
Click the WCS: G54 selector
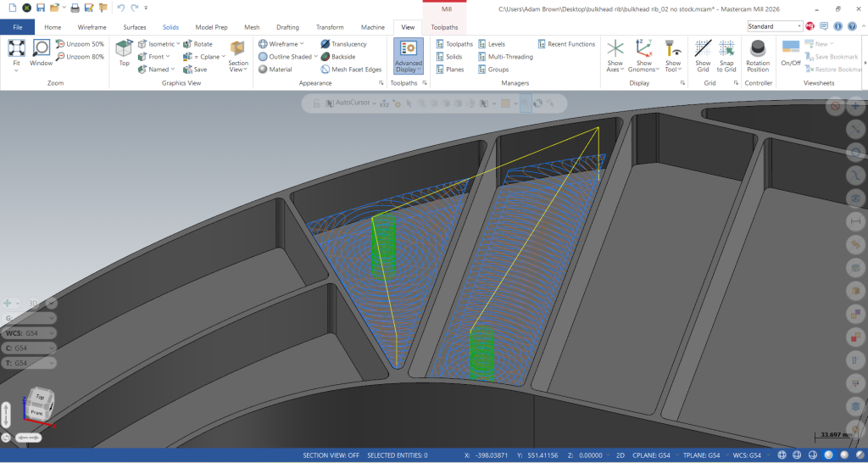click(29, 333)
